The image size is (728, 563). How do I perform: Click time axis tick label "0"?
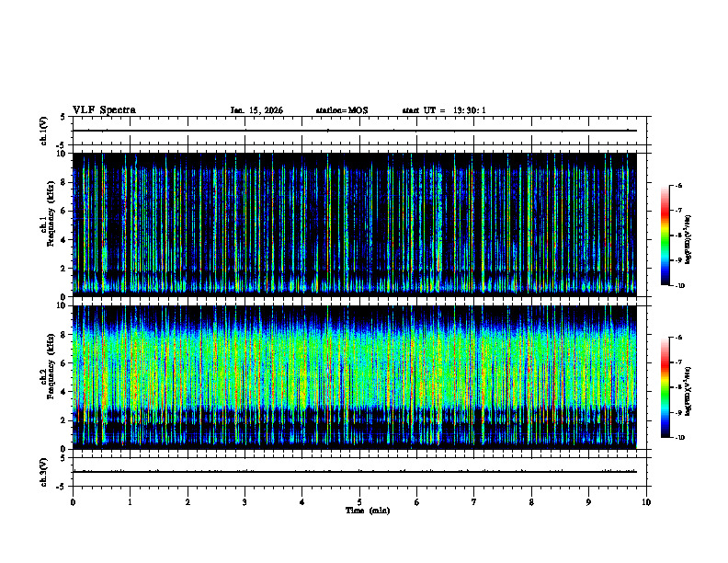73,502
